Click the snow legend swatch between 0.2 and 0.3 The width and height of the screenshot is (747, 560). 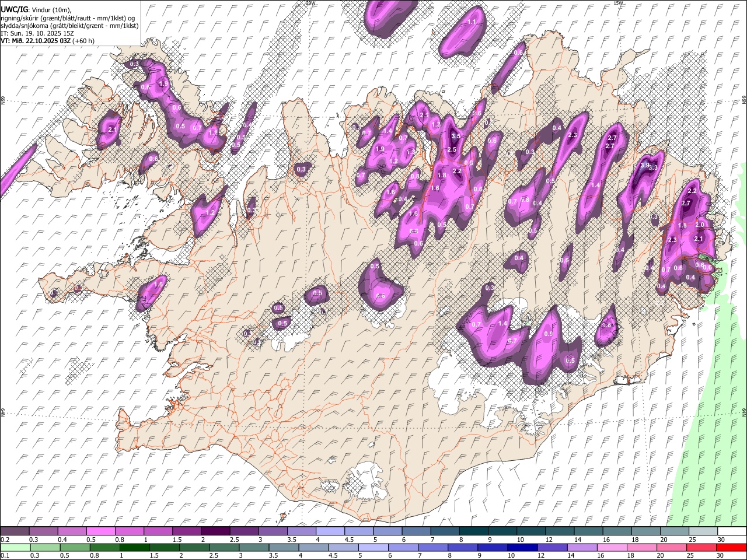pyautogui.click(x=15, y=531)
